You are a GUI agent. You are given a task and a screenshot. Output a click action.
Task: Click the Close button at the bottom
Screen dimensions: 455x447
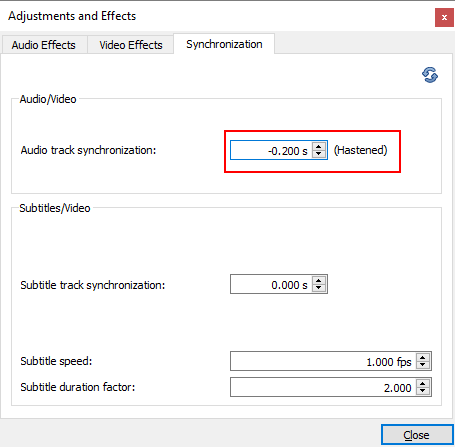pyautogui.click(x=417, y=435)
